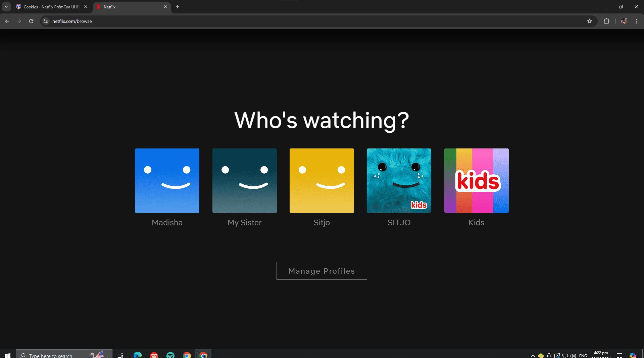Image resolution: width=644 pixels, height=358 pixels.
Task: Open the Chrome three-dot menu
Action: click(x=637, y=21)
